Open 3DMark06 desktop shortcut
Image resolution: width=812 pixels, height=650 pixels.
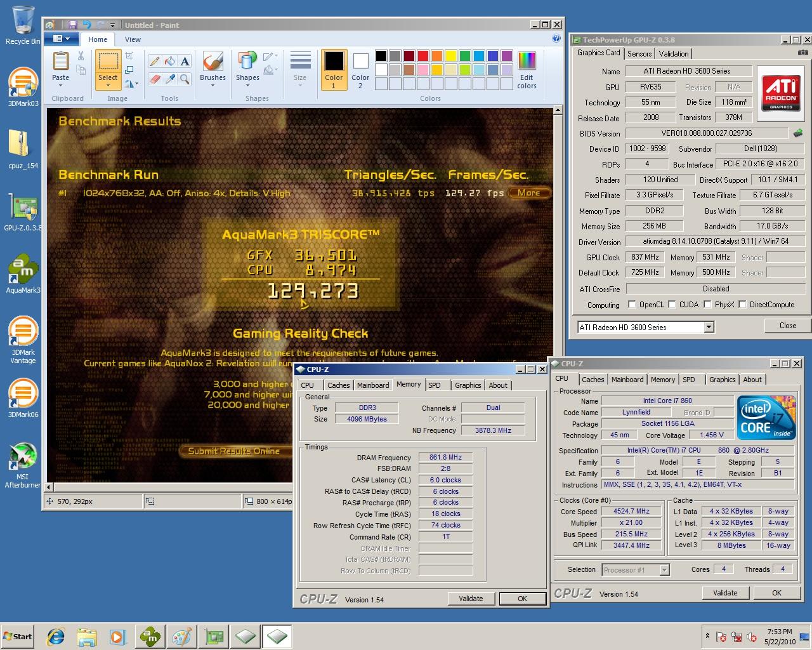point(23,399)
